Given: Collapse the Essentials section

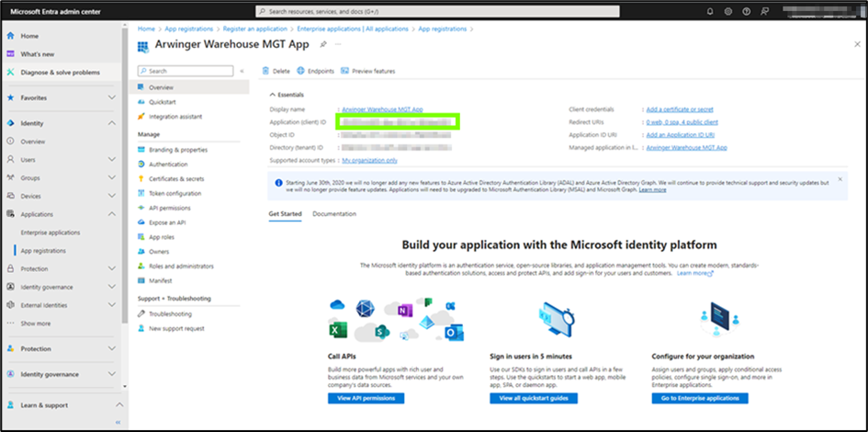Looking at the screenshot, I should [272, 95].
